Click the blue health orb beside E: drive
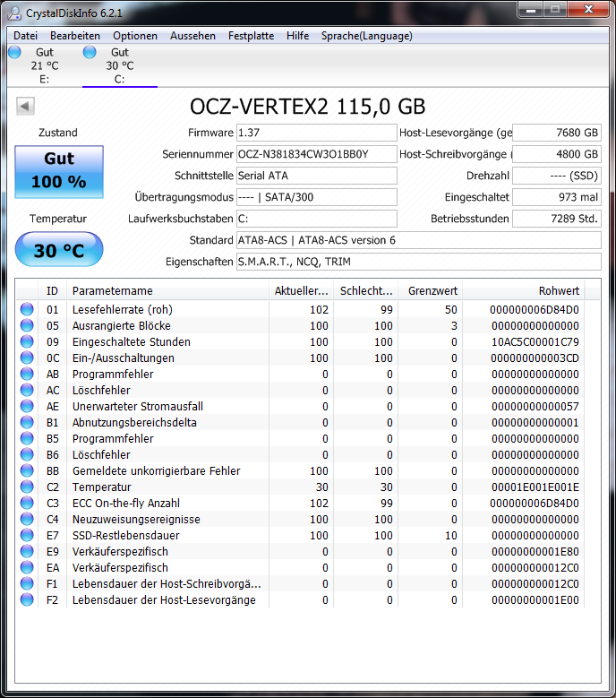This screenshot has width=616, height=698. [x=14, y=52]
